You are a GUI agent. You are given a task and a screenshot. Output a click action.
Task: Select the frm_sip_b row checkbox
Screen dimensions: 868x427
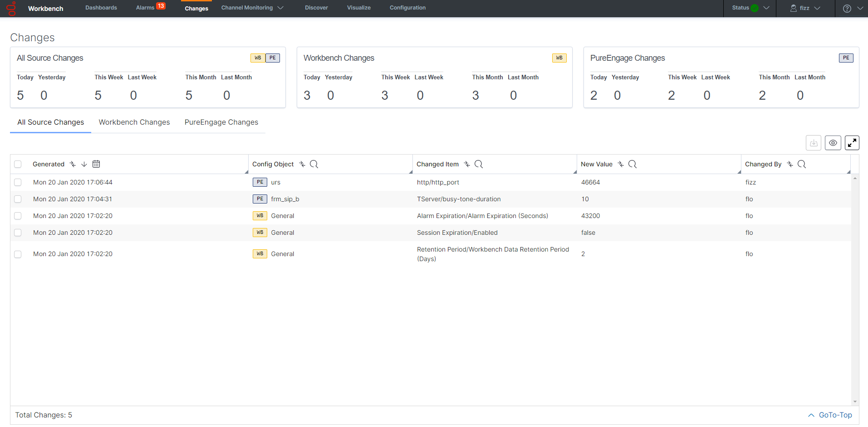point(18,199)
